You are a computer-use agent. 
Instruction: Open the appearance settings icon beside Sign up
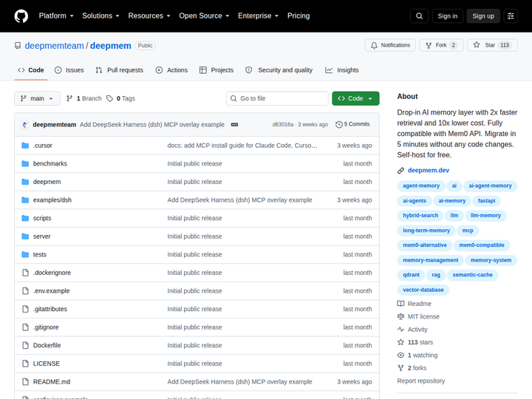coord(511,16)
